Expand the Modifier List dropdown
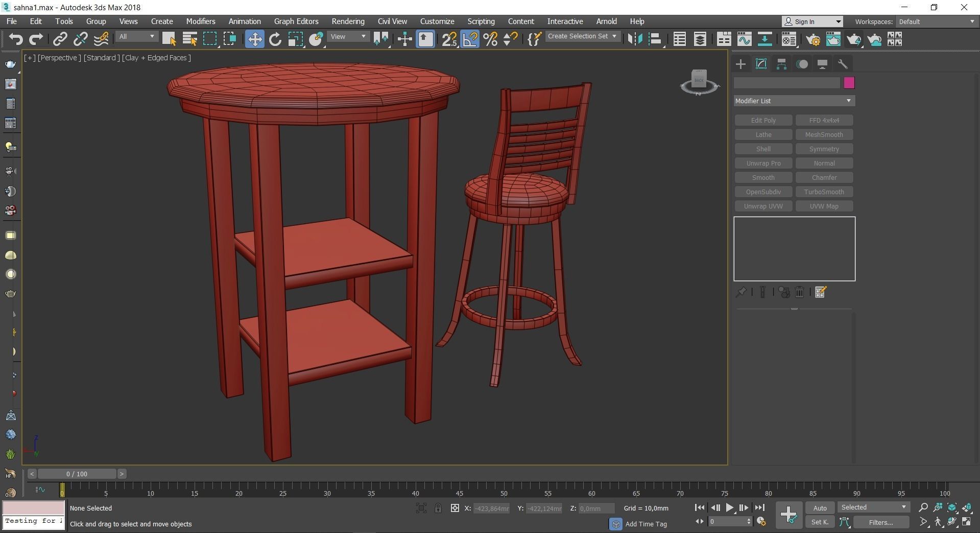The image size is (980, 533). (794, 101)
